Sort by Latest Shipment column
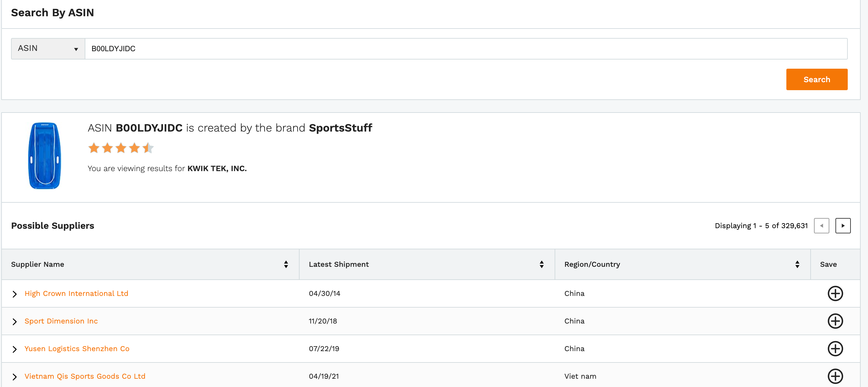The image size is (868, 387). (x=541, y=264)
